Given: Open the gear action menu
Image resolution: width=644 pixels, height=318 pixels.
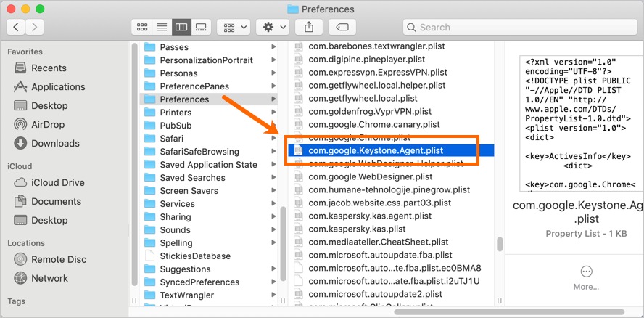Looking at the screenshot, I should 272,27.
